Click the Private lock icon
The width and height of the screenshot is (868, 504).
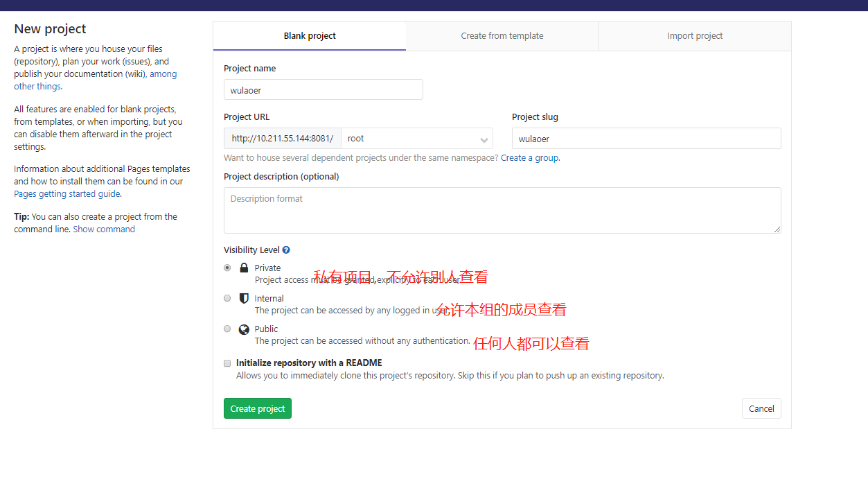[244, 268]
